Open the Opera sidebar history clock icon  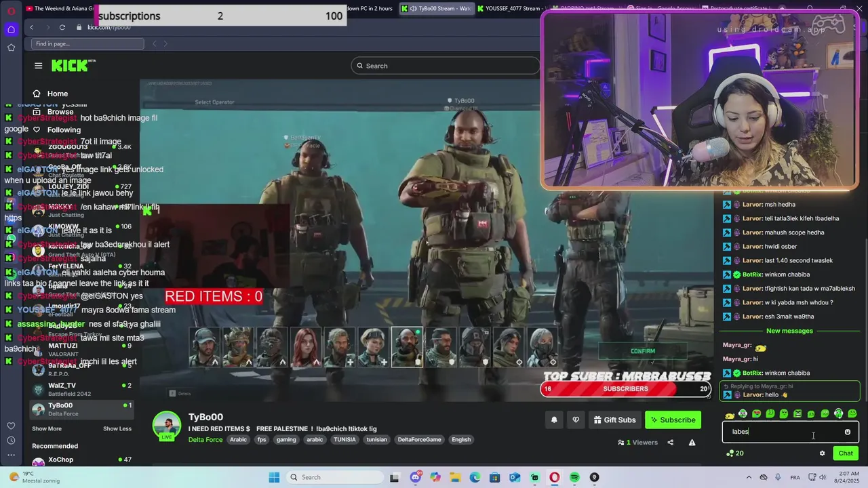pyautogui.click(x=11, y=442)
